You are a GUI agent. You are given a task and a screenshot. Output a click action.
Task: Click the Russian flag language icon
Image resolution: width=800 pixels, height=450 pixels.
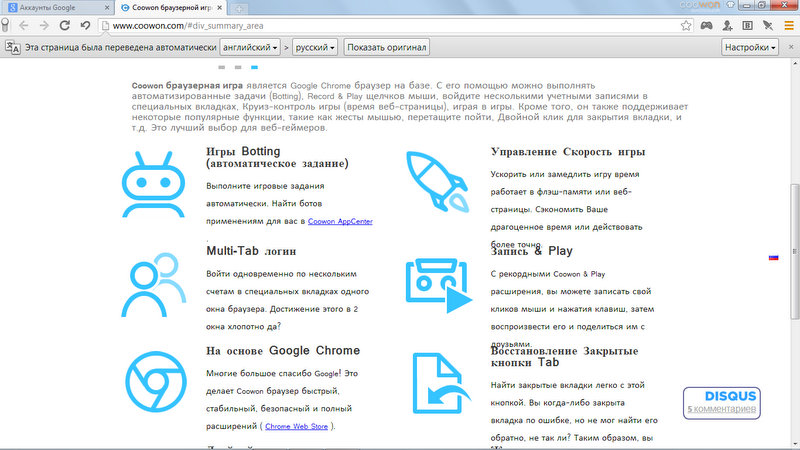coord(773,258)
